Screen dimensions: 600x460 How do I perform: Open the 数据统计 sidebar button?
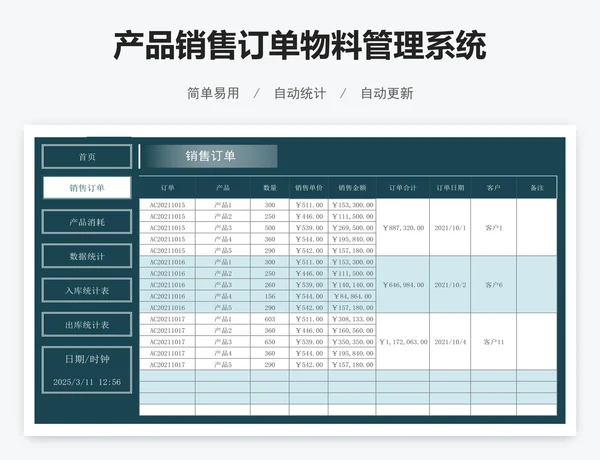click(87, 256)
